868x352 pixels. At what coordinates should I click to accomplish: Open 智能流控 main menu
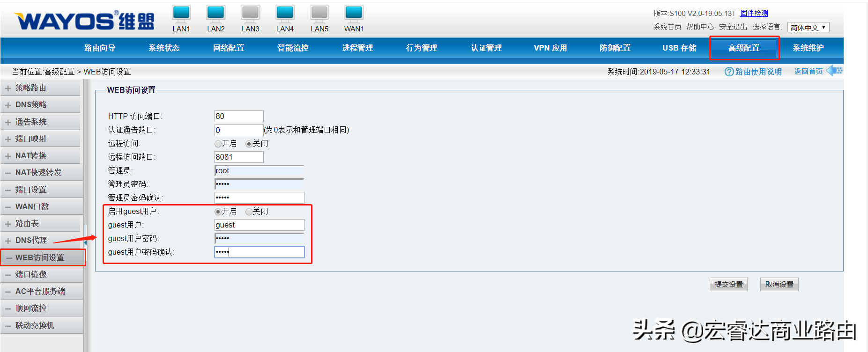point(293,48)
